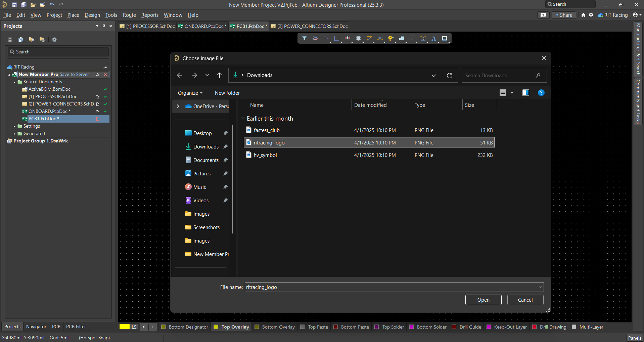The image size is (644, 342).
Task: Open the Place menu
Action: point(73,15)
